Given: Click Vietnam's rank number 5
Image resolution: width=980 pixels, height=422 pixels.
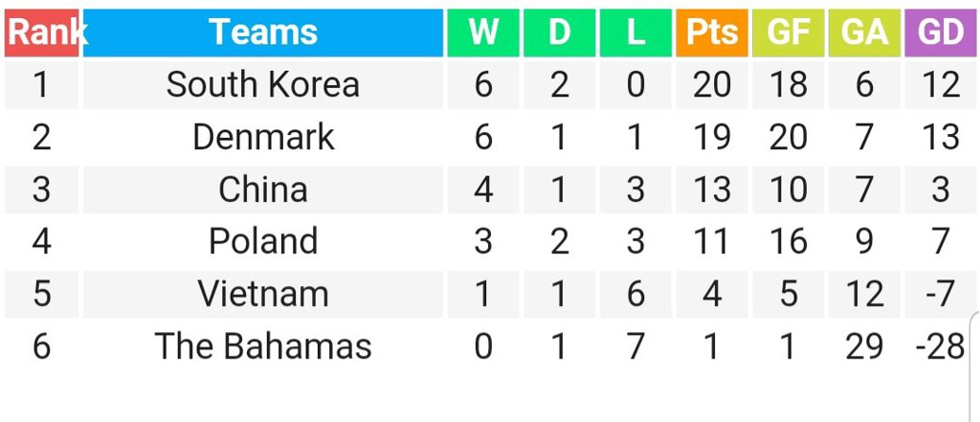Looking at the screenshot, I should pyautogui.click(x=41, y=294).
